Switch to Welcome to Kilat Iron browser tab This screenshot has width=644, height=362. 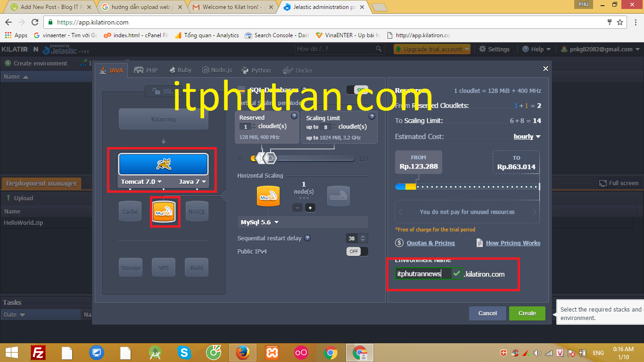(233, 7)
